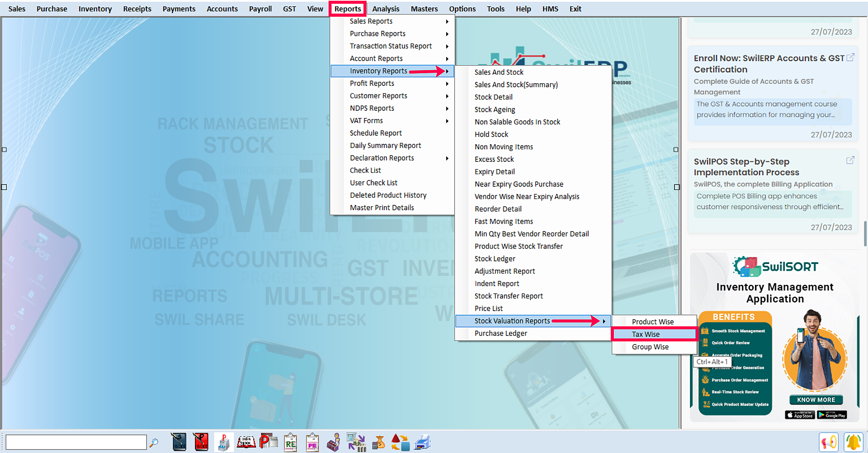Open the Schedule Report entry
This screenshot has width=868, height=453.
(x=392, y=133)
